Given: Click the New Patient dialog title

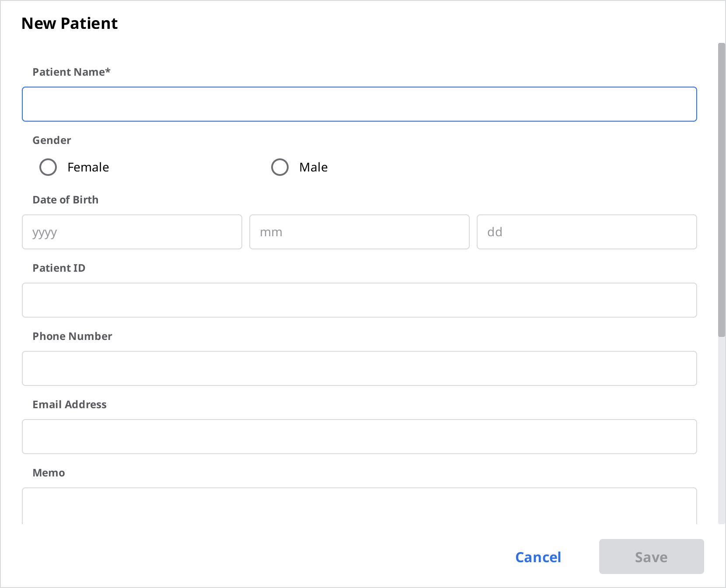Looking at the screenshot, I should pos(70,23).
